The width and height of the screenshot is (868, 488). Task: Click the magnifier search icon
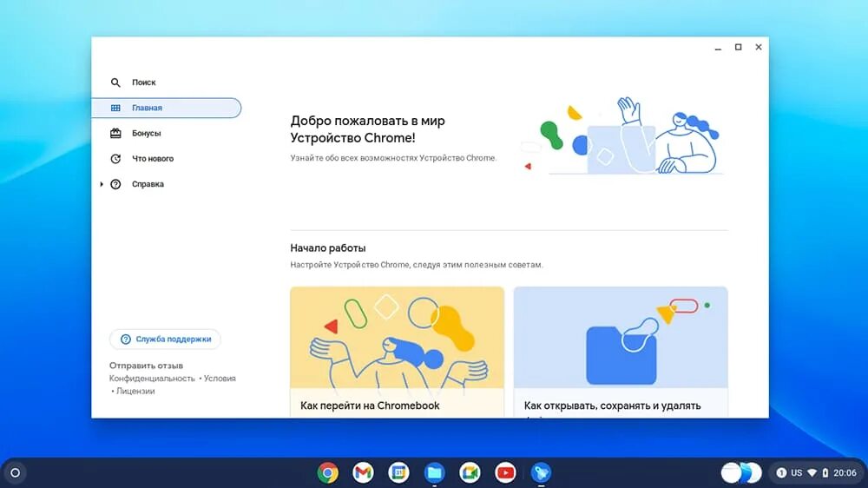coord(115,82)
